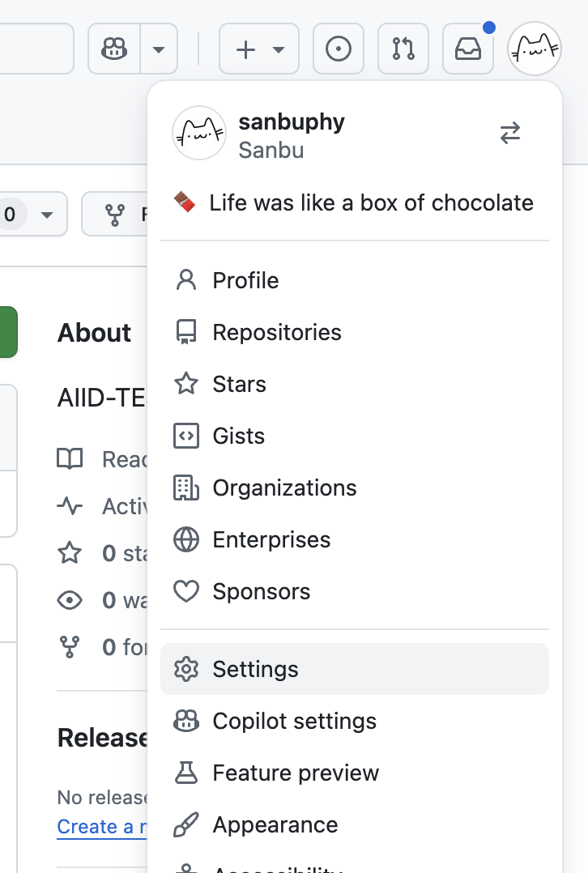Open Gists menu entry
Screen dimensions: 588x873
[x=238, y=436]
